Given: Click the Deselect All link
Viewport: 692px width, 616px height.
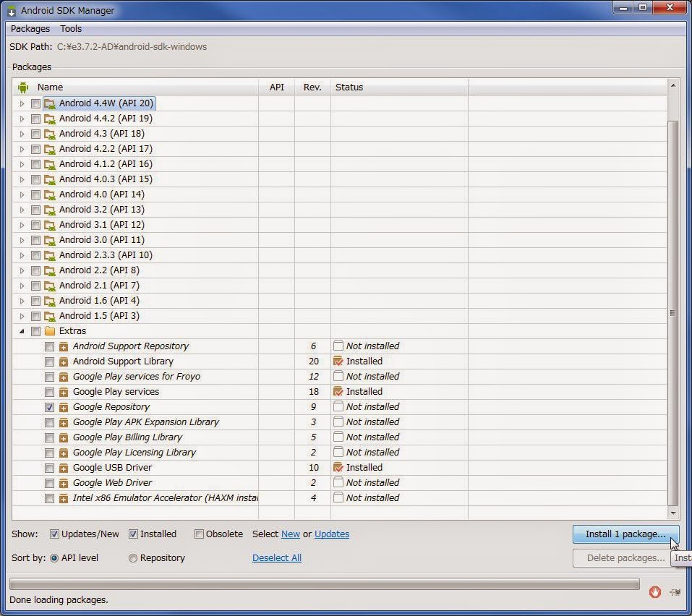Looking at the screenshot, I should tap(277, 557).
